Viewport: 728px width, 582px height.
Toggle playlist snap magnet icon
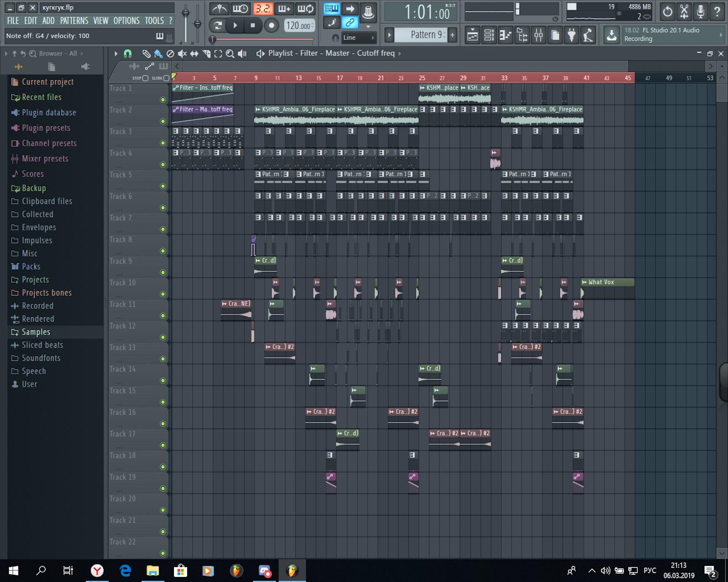(128, 54)
